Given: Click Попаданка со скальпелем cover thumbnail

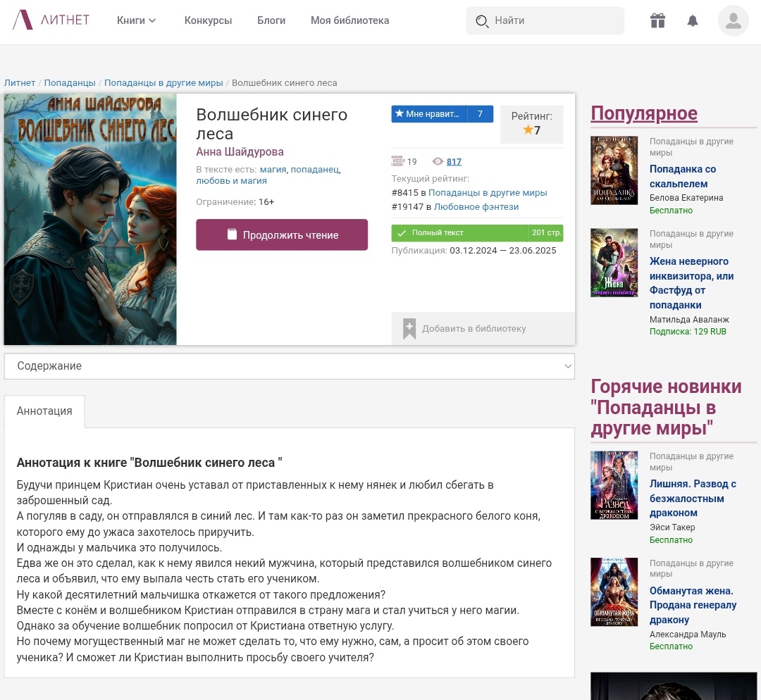Looking at the screenshot, I should click(x=614, y=170).
